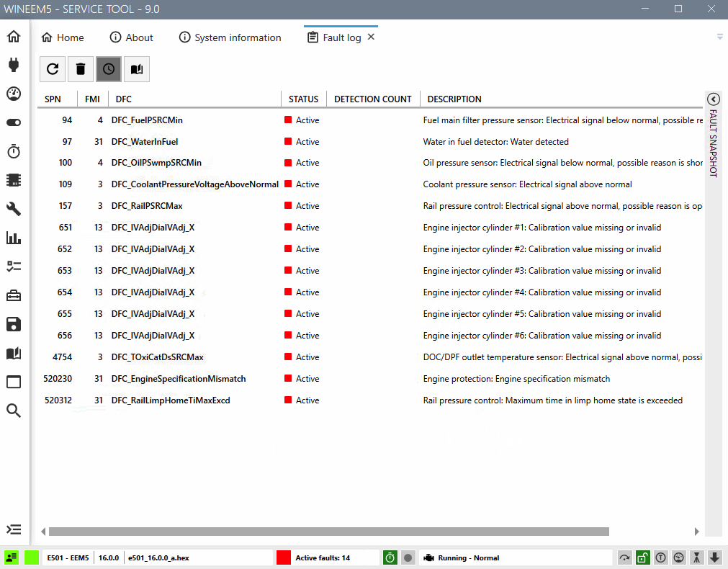Select the plug connection icon in sidebar

14,66
